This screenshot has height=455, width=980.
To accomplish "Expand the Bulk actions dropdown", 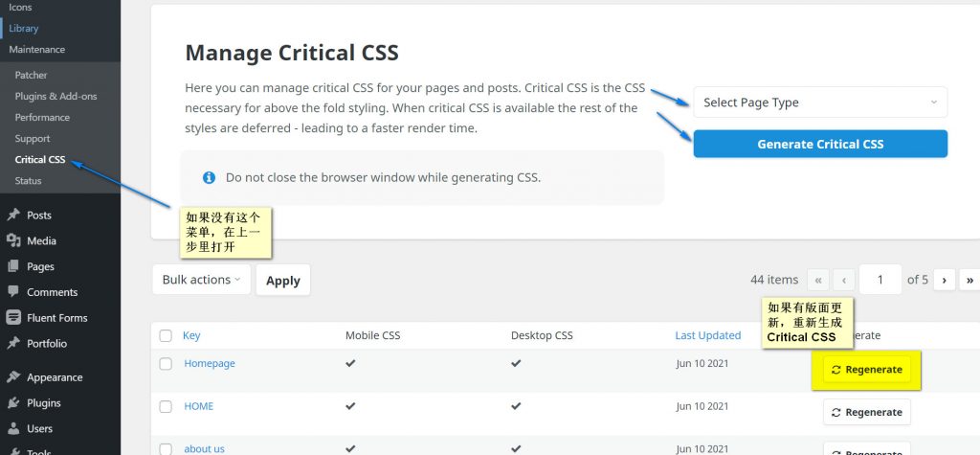I will tap(201, 280).
